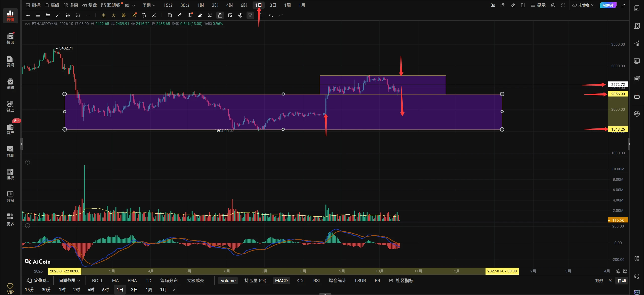Click the trend line drawing tool

[58, 15]
